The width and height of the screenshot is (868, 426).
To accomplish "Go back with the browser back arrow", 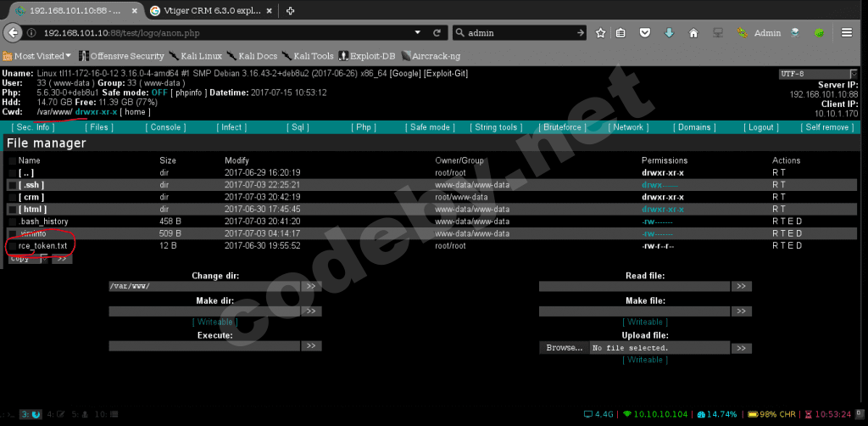I will [14, 33].
